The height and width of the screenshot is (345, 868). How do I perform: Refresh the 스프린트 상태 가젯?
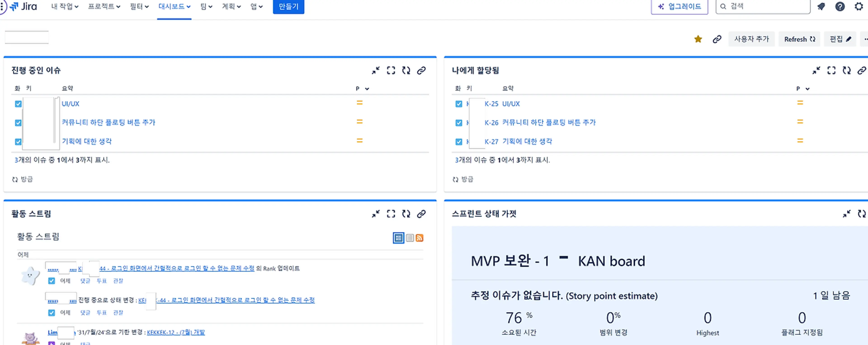coord(862,214)
